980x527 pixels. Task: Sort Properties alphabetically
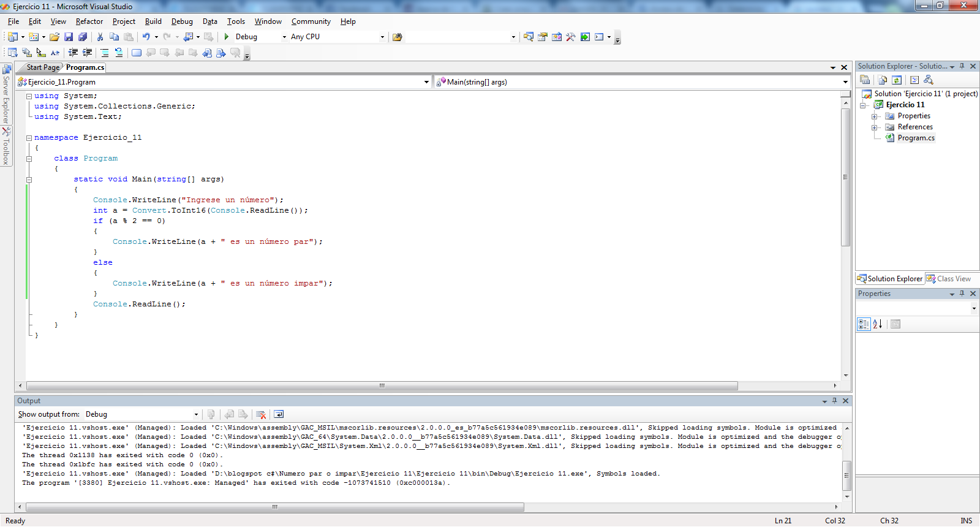878,324
